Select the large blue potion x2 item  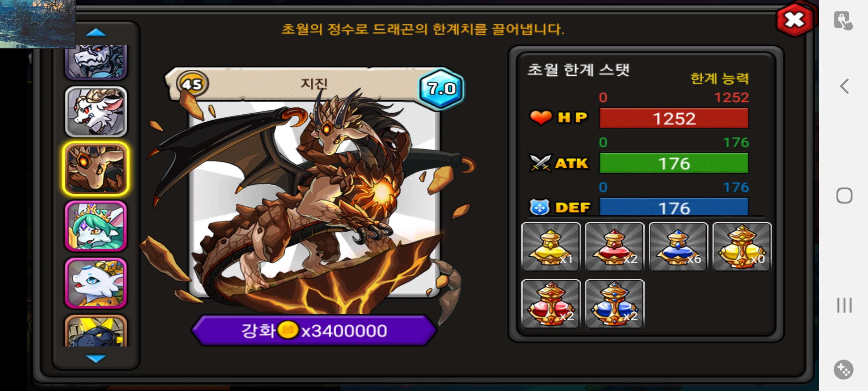614,304
